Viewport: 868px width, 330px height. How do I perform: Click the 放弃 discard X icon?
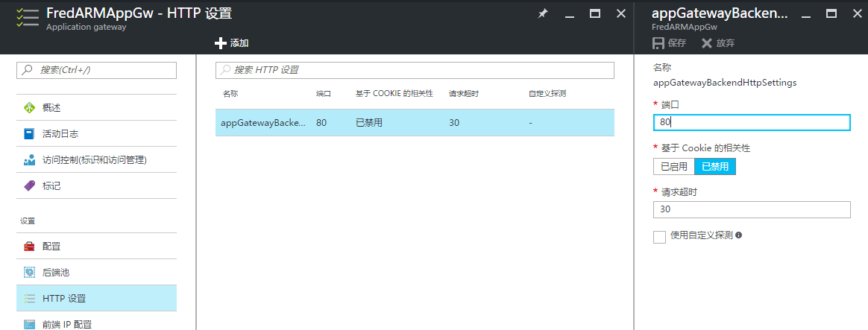click(x=707, y=43)
